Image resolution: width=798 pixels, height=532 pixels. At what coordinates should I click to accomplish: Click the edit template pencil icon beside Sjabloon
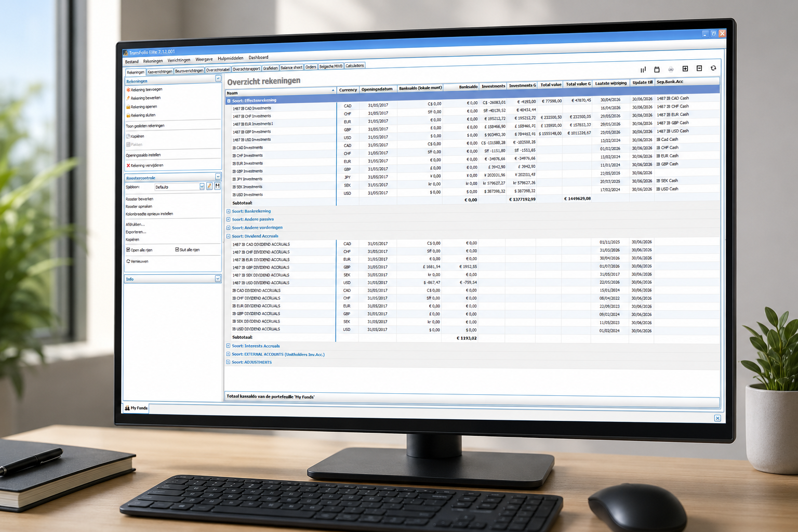(x=209, y=186)
